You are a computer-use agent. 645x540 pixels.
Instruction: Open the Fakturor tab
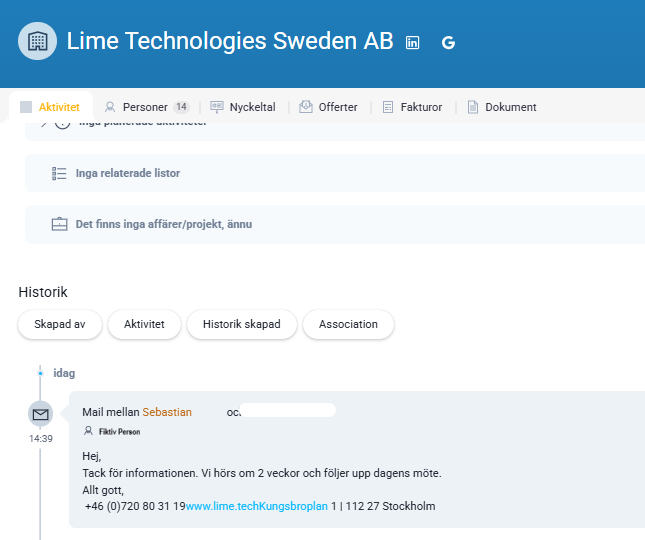click(412, 107)
